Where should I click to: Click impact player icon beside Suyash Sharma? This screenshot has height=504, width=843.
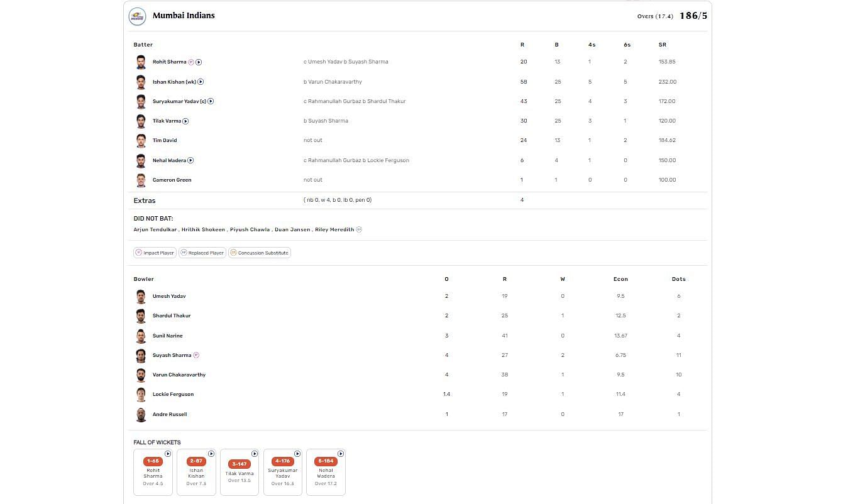196,355
